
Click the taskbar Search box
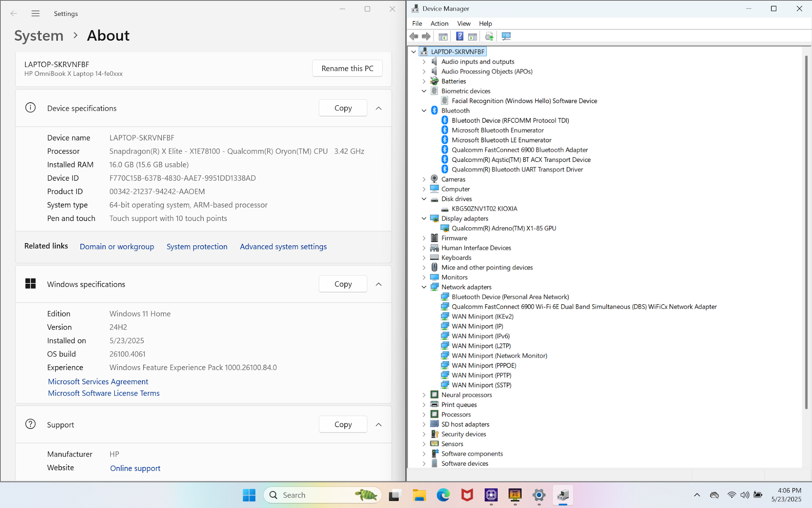coord(323,495)
